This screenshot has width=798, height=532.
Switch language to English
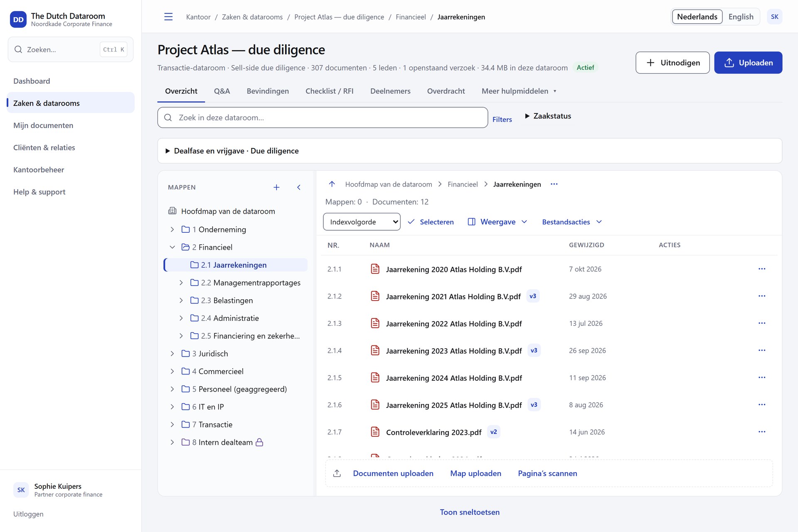pos(741,17)
